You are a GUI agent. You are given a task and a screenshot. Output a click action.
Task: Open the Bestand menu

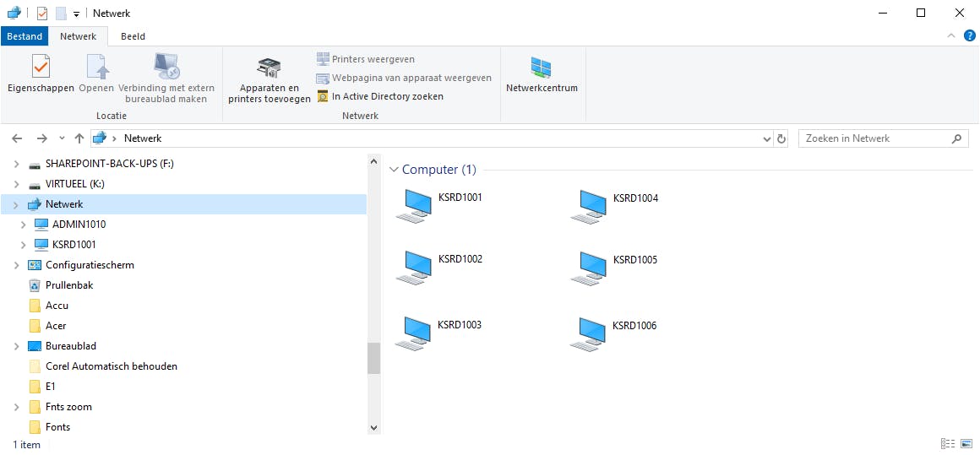coord(24,36)
